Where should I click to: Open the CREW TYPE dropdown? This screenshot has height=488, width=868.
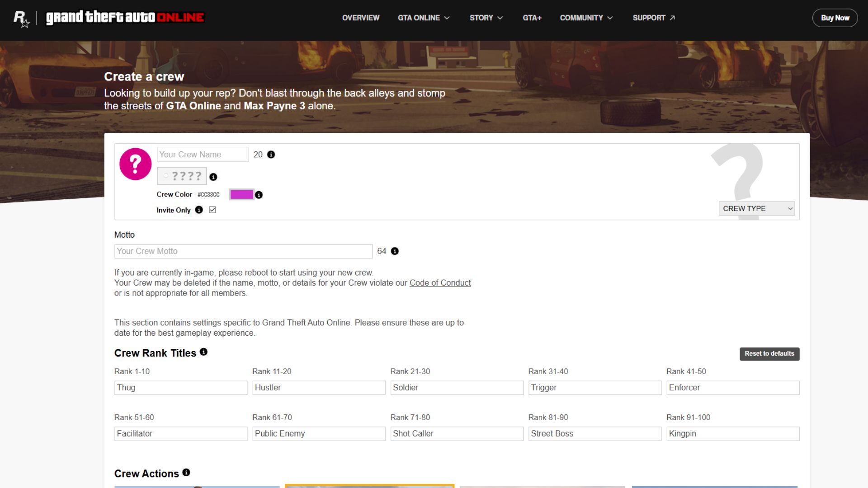point(756,208)
